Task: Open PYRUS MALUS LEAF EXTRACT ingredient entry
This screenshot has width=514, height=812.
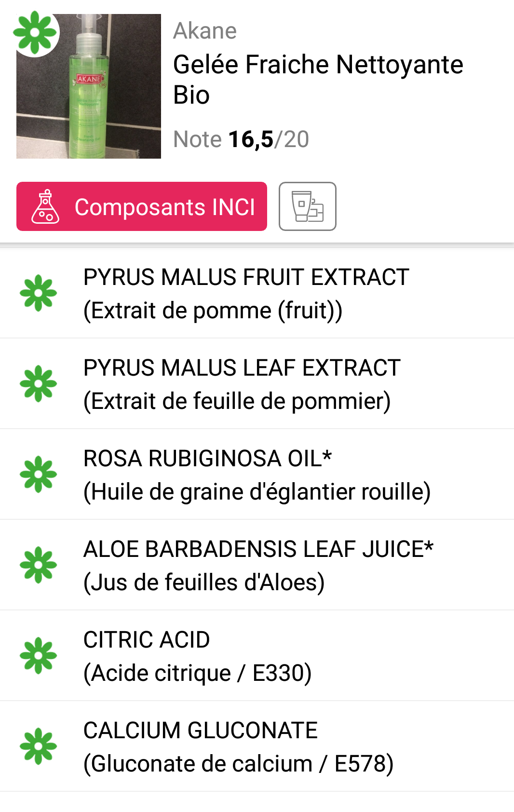Action: (241, 384)
